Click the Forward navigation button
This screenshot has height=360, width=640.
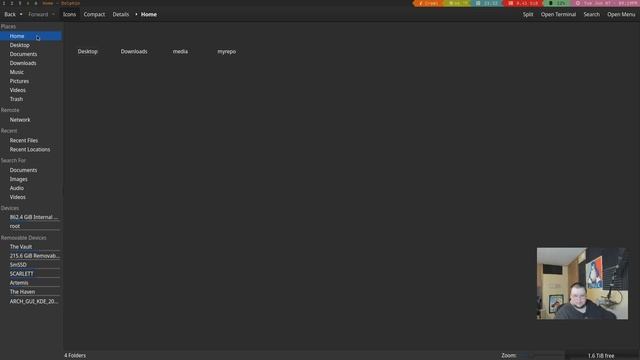pyautogui.click(x=38, y=14)
